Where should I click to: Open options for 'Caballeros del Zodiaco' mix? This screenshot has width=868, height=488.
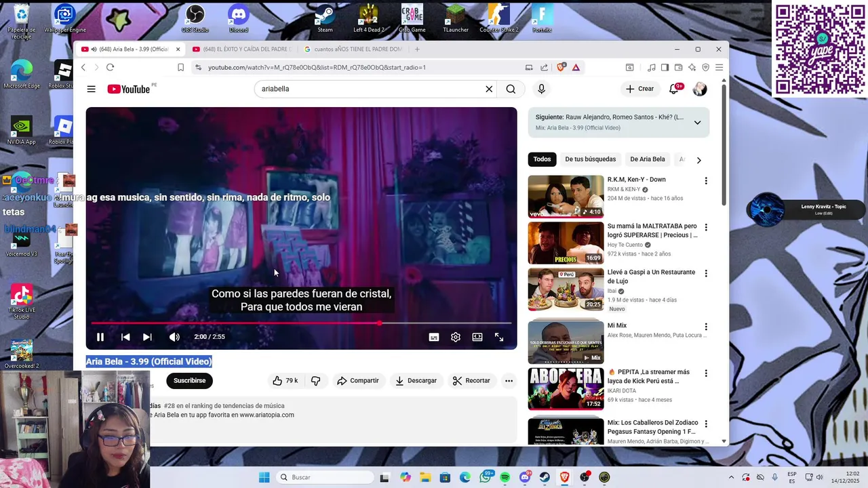tap(706, 424)
